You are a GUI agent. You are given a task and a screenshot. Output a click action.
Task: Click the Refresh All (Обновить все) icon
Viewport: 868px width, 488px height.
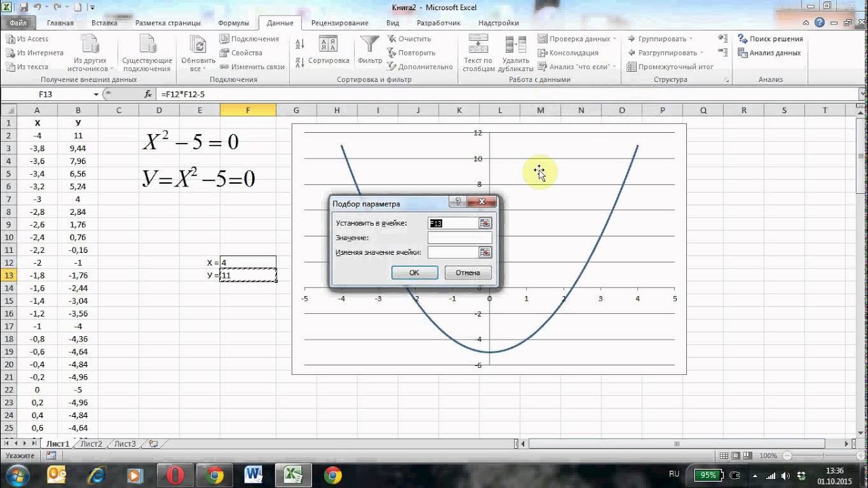198,45
